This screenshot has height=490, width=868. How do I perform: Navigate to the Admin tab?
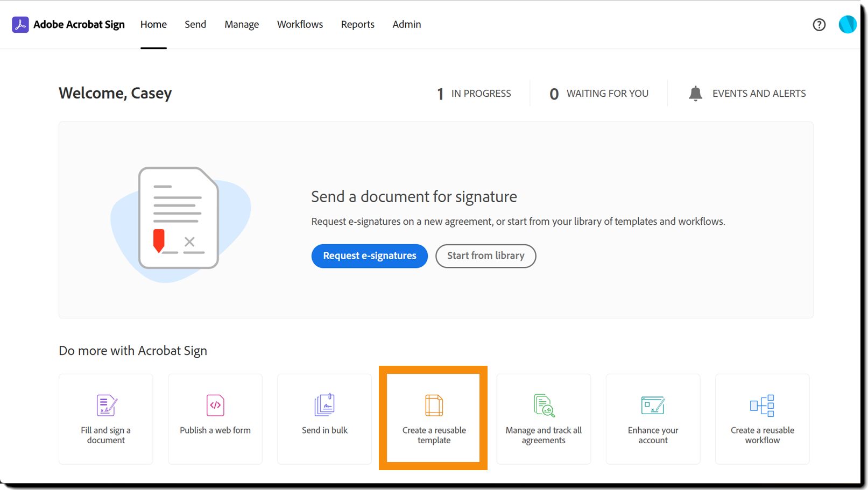[407, 25]
